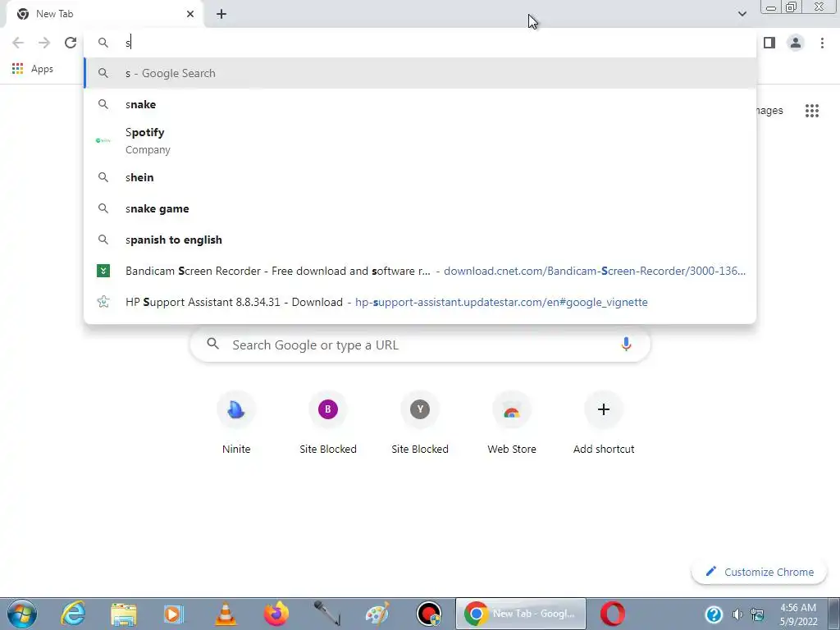Start voice search with the microphone icon

(x=626, y=345)
